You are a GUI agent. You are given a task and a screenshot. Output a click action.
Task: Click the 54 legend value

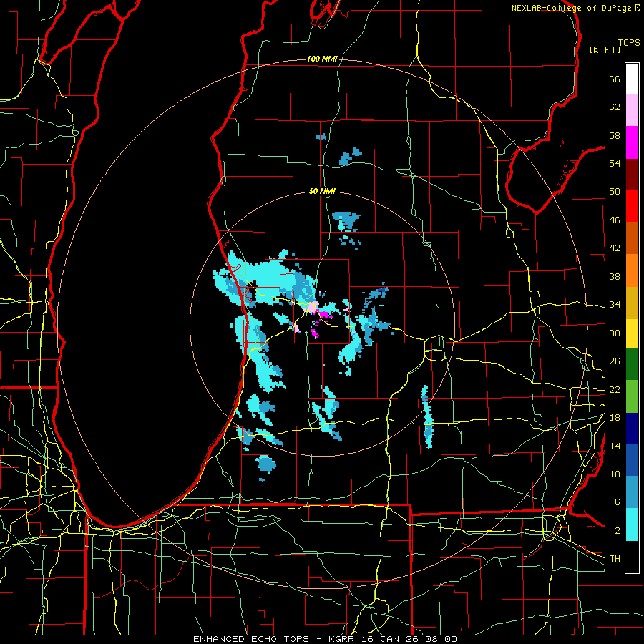tap(615, 163)
